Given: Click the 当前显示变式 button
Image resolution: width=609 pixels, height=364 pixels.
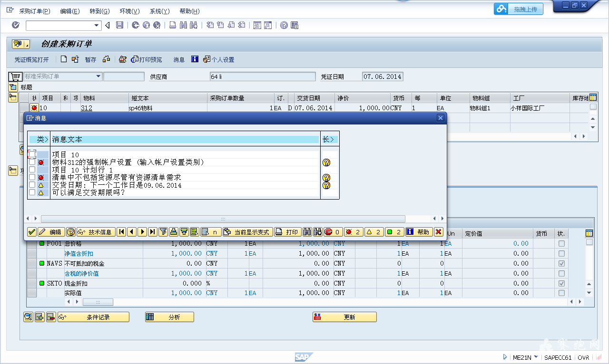Looking at the screenshot, I should click(x=248, y=232).
